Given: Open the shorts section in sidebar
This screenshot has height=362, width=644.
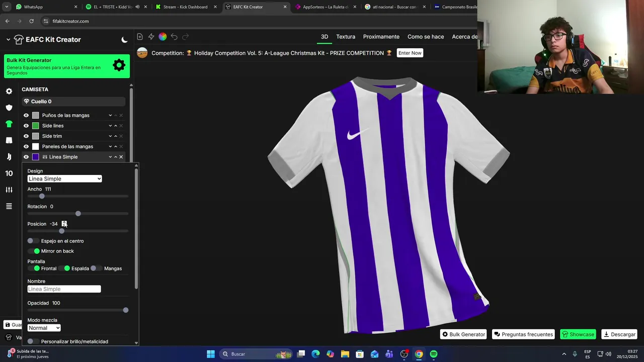Looking at the screenshot, I should tap(9, 140).
